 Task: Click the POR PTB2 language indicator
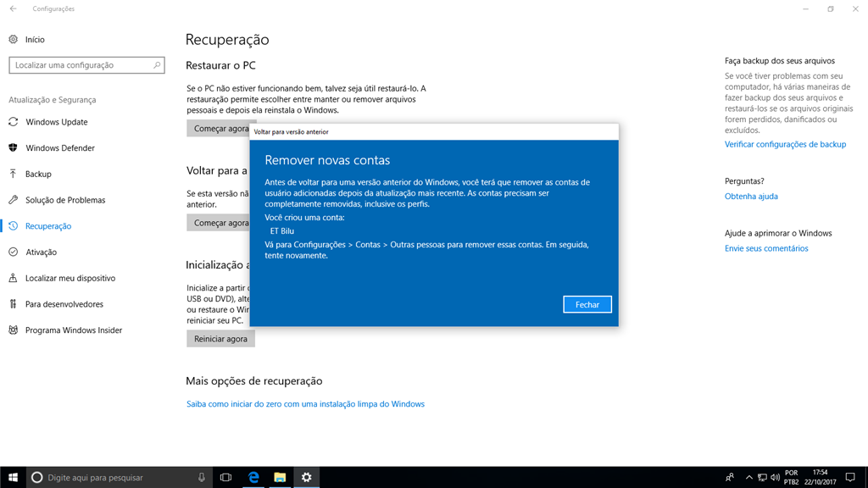tap(792, 478)
